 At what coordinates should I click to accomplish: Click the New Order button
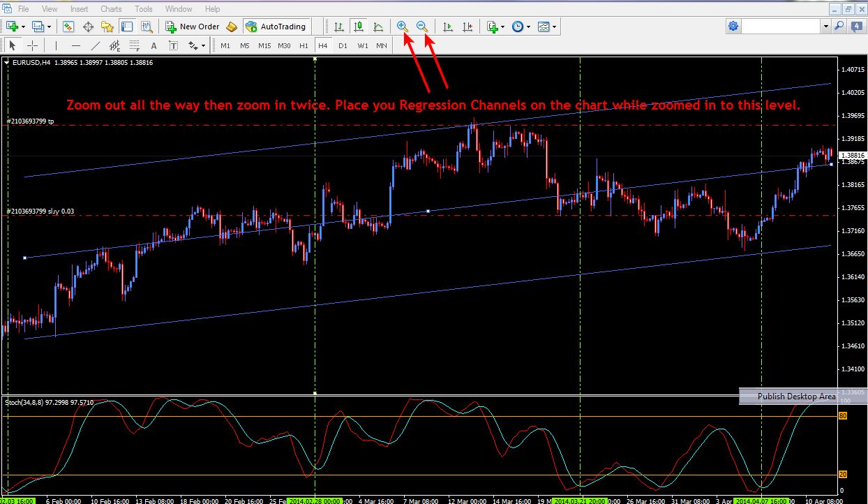click(193, 27)
